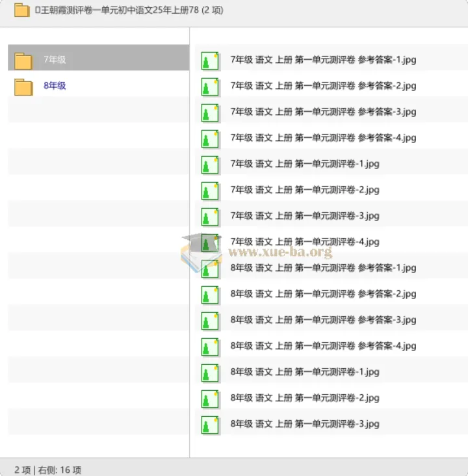Click image icon for 8年级 测评卷-1.jpg
The image size is (468, 476).
(x=210, y=373)
